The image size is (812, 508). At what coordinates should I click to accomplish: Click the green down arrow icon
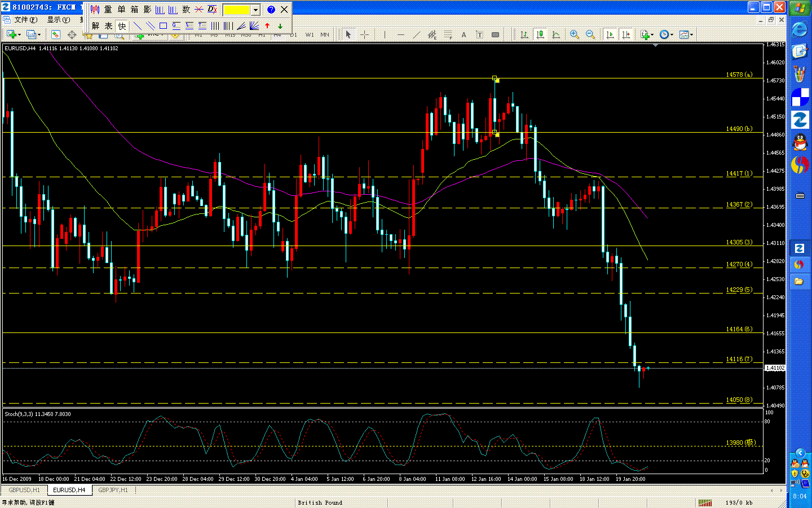(x=280, y=26)
